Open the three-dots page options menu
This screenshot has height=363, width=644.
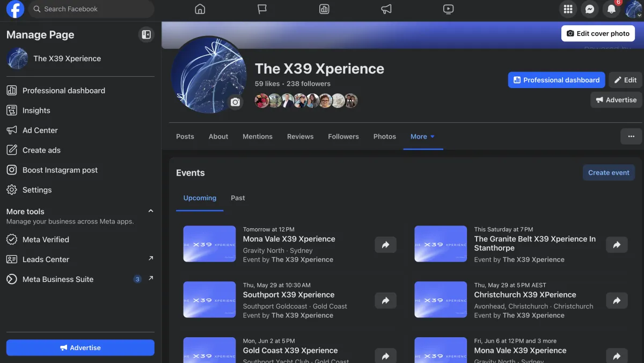631,136
